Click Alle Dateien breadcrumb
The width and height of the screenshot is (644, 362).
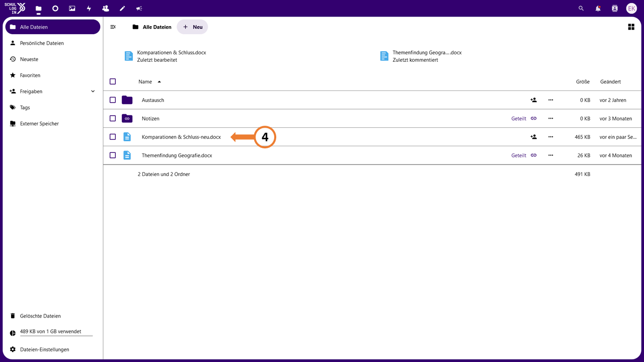152,27
